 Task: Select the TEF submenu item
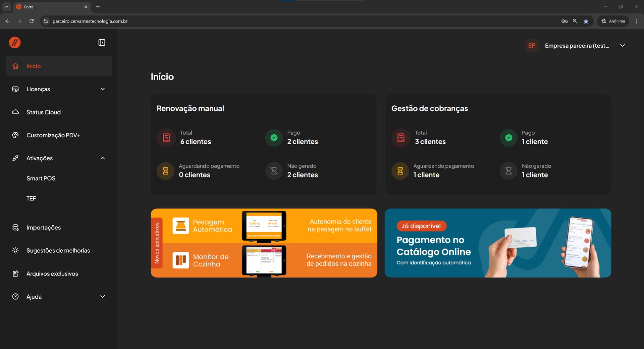(x=31, y=199)
